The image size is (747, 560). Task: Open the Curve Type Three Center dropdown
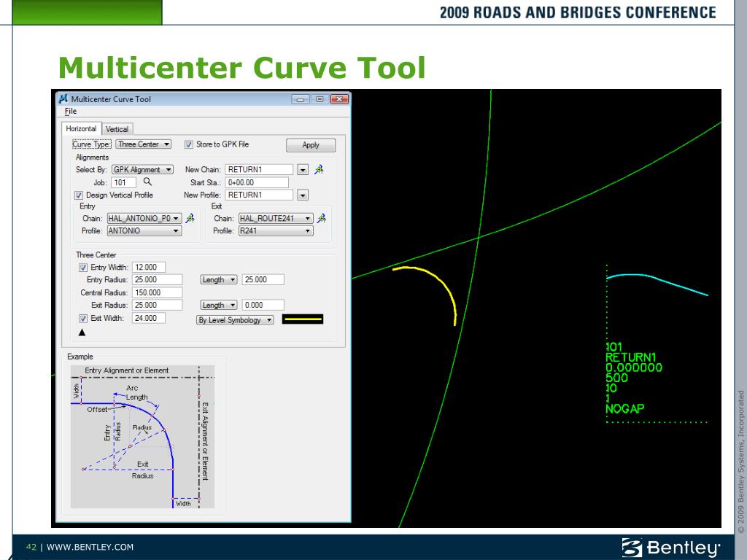144,144
